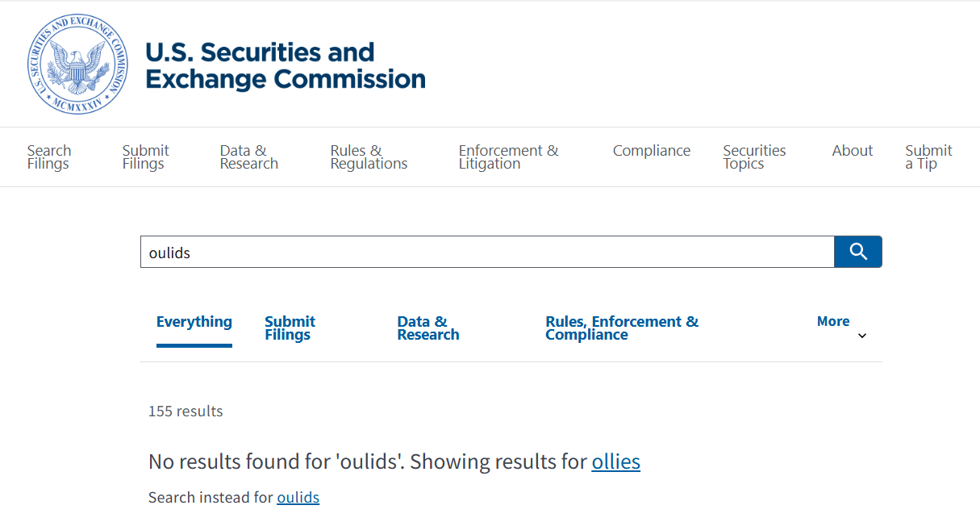Click the U.S. Securities and Exchange Commission title
The height and width of the screenshot is (522, 980).
(286, 65)
